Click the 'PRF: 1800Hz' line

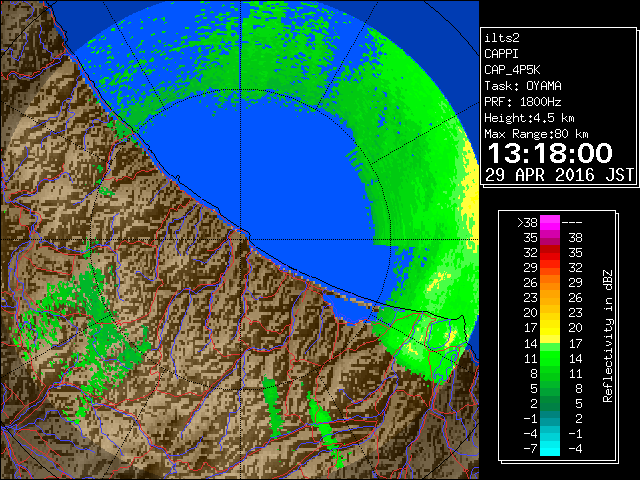[x=523, y=102]
